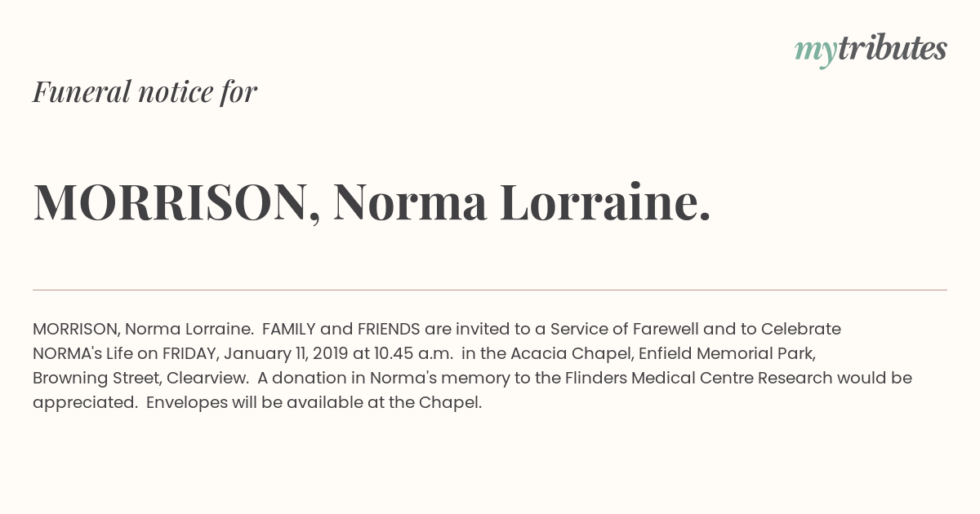Screen dimensions: 980x514
Task: Click the word 'Lorraine.' in the title
Action: click(605, 202)
